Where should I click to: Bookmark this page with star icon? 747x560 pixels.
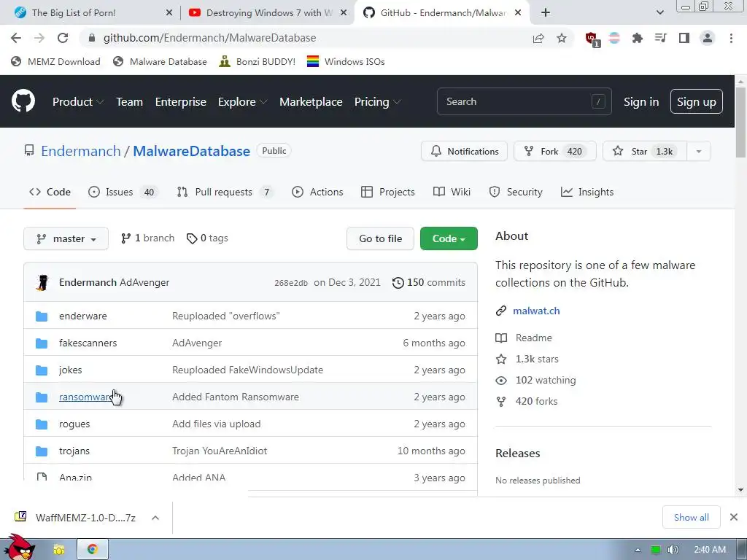pyautogui.click(x=562, y=38)
